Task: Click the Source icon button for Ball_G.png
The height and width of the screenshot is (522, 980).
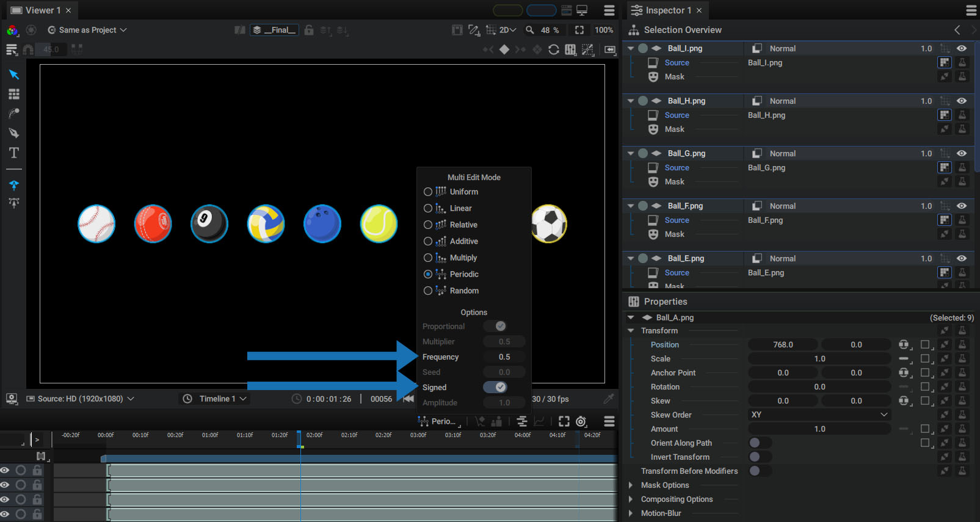Action: (x=945, y=167)
